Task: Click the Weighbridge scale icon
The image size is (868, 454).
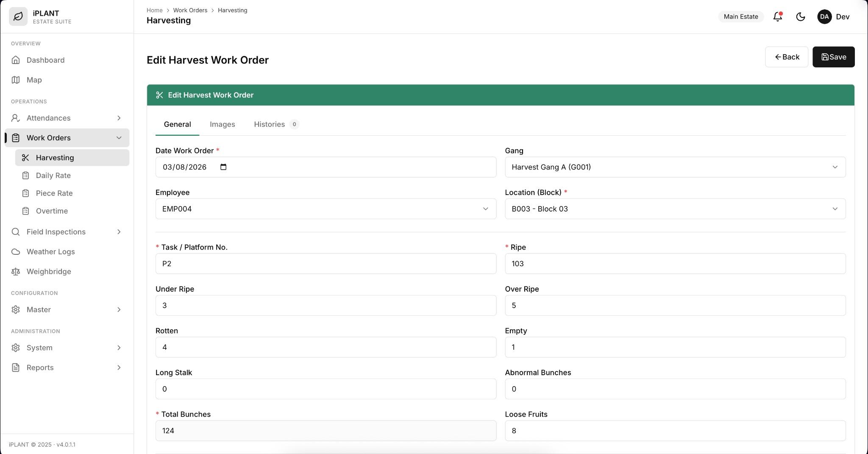Action: [16, 272]
